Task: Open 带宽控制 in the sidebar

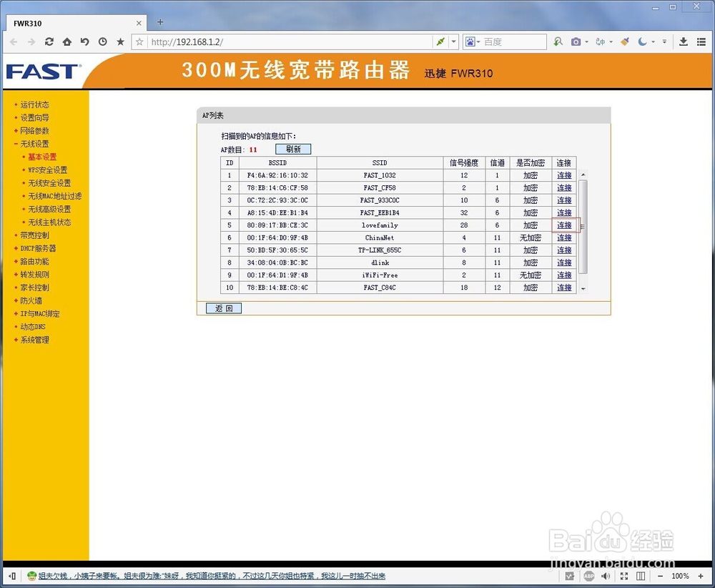Action: pos(34,235)
